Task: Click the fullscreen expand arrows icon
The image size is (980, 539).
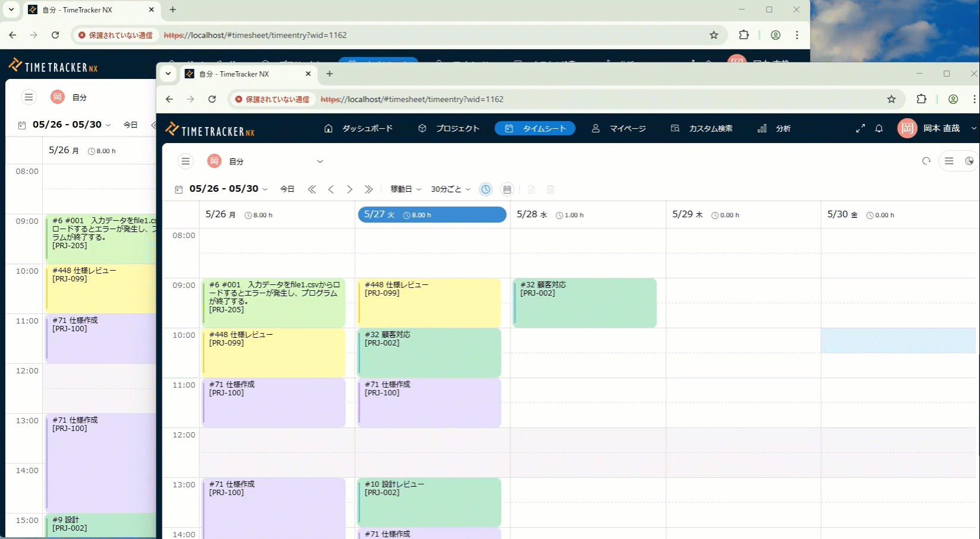Action: [860, 129]
